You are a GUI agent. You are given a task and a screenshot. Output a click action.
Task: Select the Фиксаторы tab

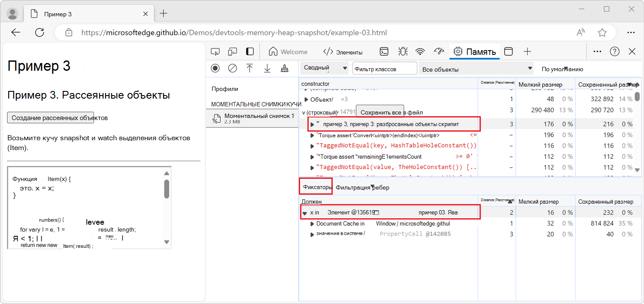point(316,187)
